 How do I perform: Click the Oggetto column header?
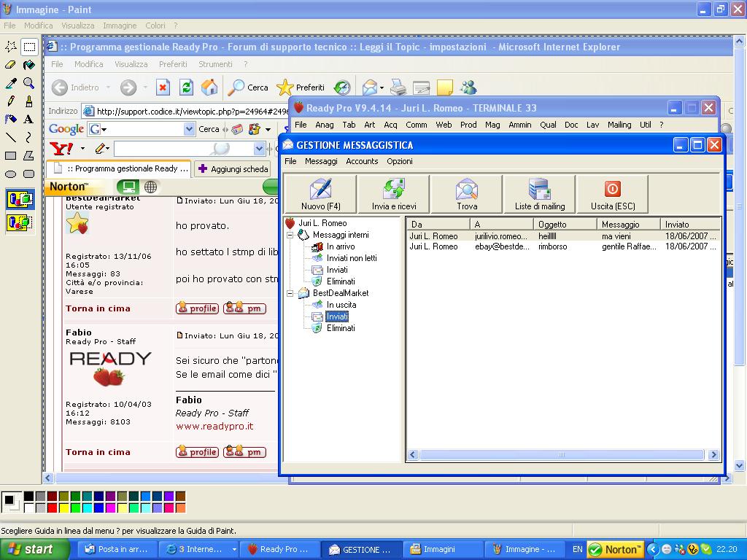[565, 225]
